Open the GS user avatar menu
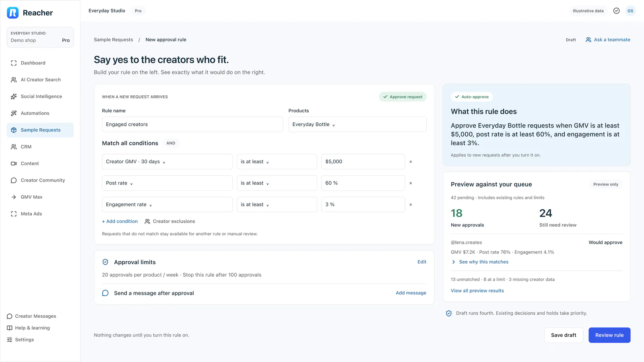644x362 pixels. [x=630, y=11]
